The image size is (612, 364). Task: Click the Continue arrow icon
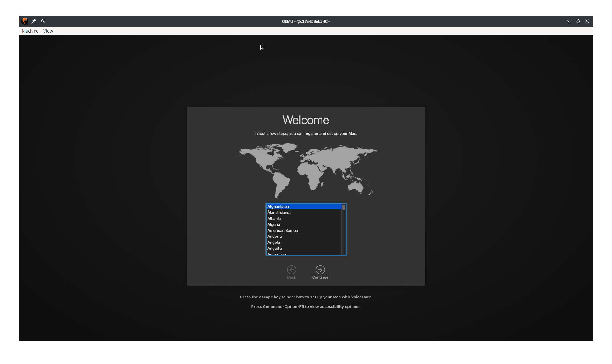click(320, 270)
